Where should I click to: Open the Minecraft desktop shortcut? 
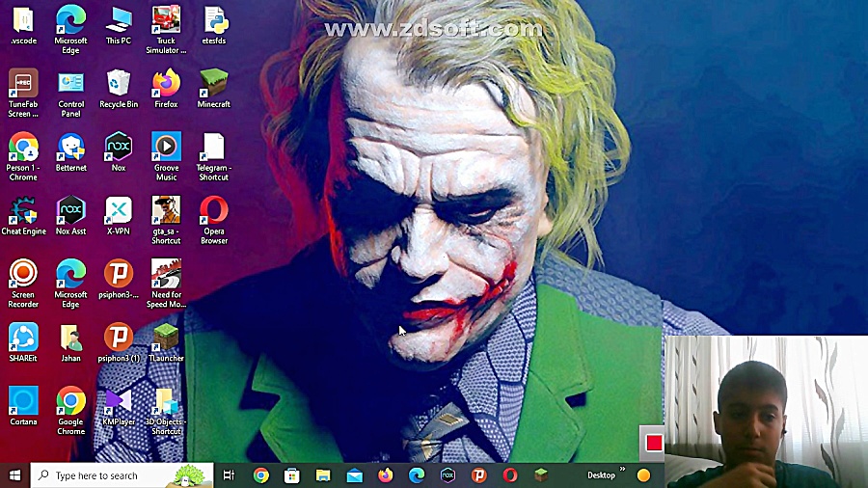[214, 89]
